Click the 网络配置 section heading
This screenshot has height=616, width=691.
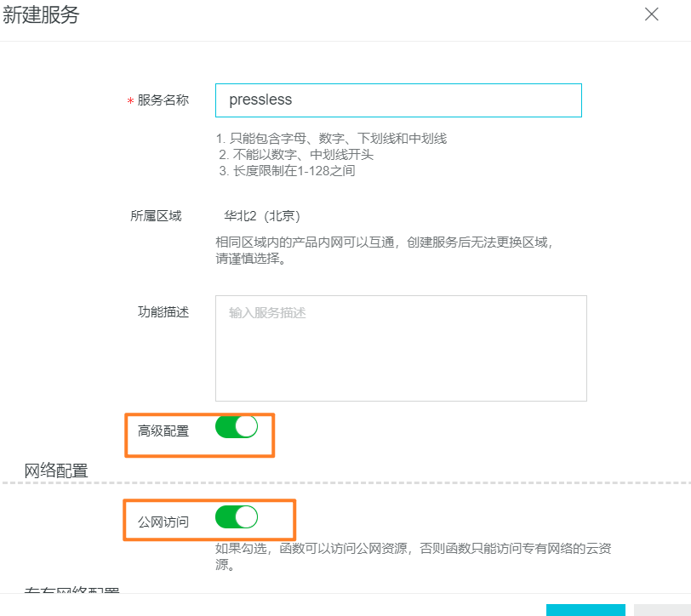pyautogui.click(x=56, y=471)
